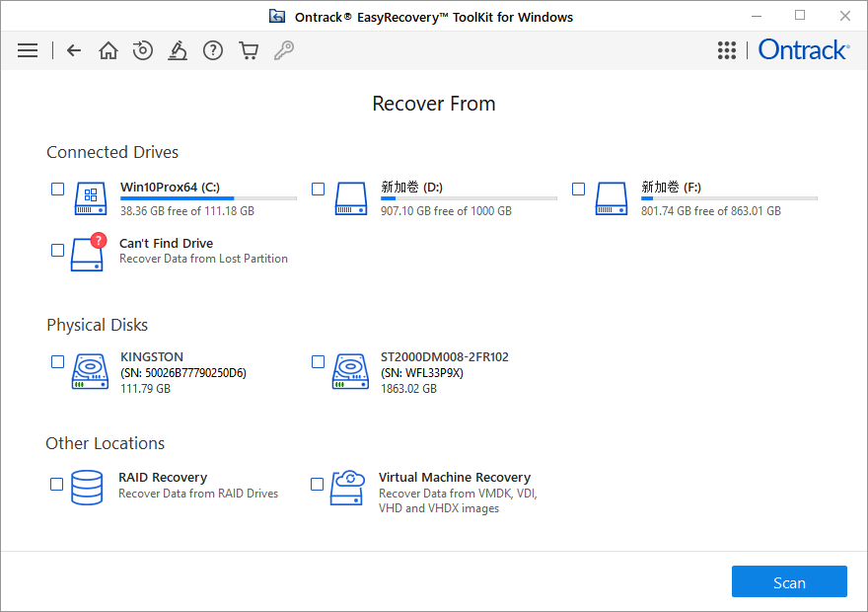This screenshot has width=868, height=612.
Task: Click the license key icon
Action: point(284,50)
